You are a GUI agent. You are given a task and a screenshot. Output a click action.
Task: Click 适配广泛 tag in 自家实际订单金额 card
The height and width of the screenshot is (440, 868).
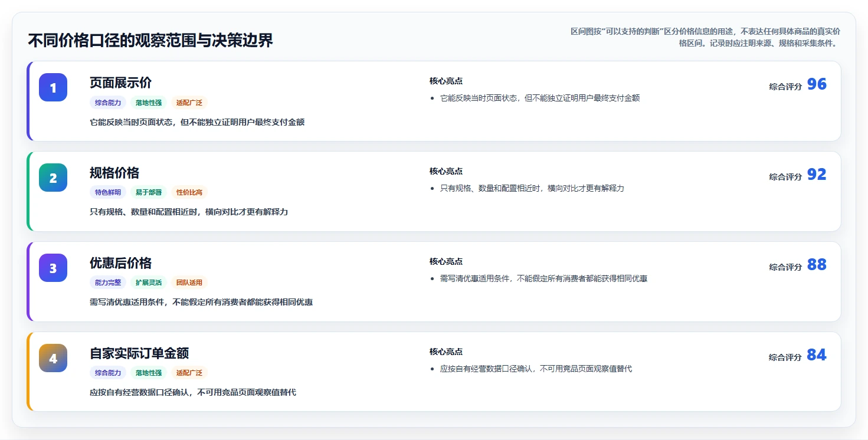tap(189, 373)
